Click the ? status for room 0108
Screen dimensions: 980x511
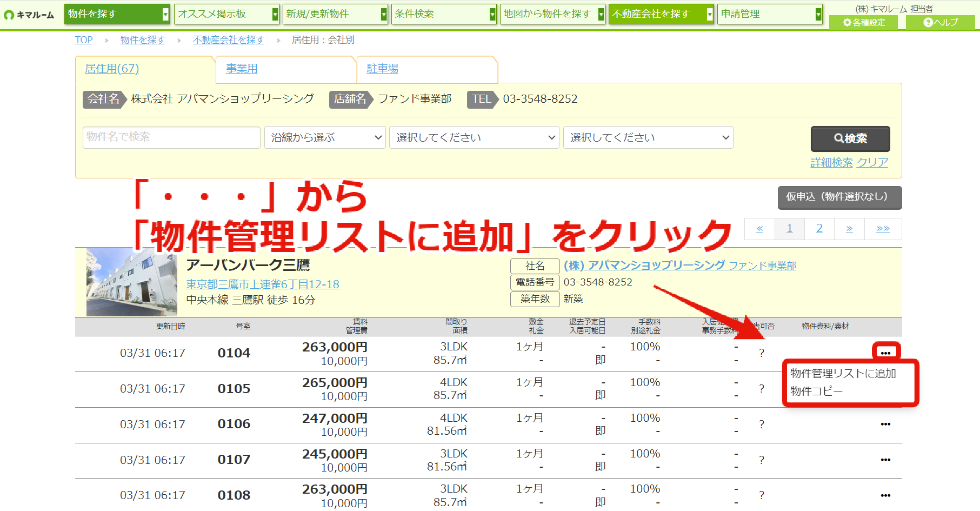pos(762,495)
